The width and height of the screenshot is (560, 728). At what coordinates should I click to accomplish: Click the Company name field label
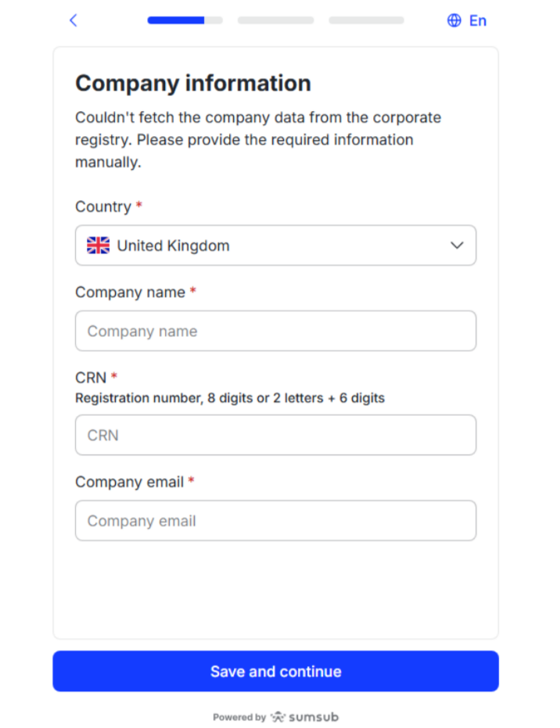coord(130,292)
